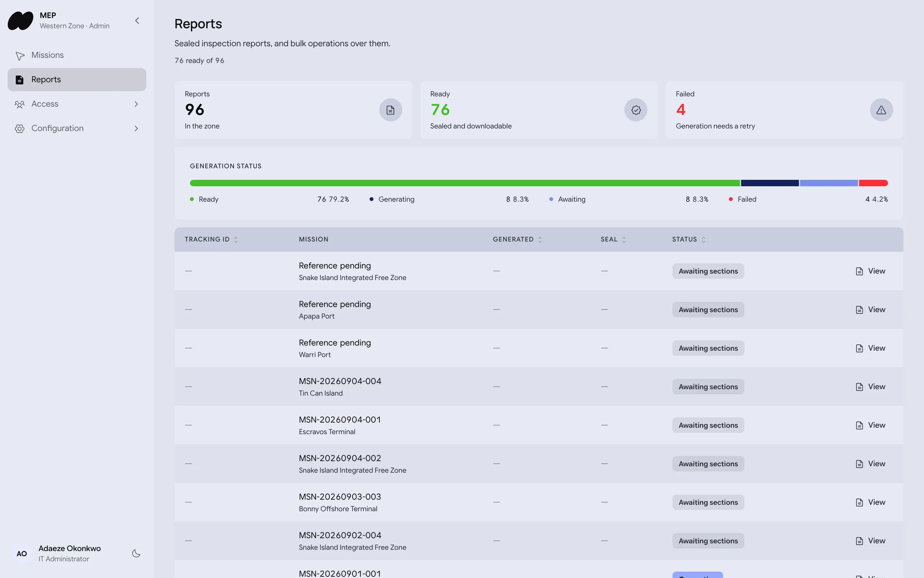
Task: Click the green Ready segment of status bar
Action: click(x=465, y=183)
